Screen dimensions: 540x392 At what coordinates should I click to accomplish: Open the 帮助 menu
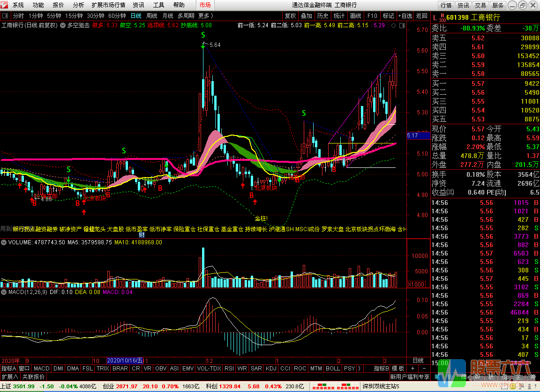[x=179, y=5]
